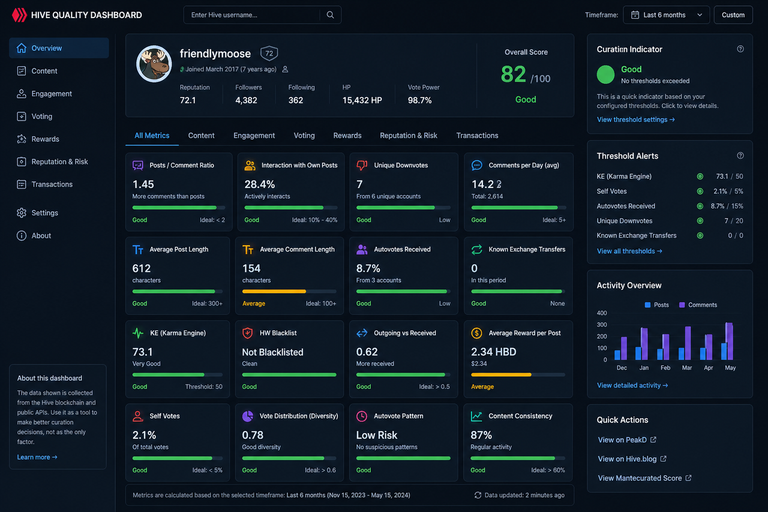Switch to the Reputation & Risk tab

[x=408, y=136]
